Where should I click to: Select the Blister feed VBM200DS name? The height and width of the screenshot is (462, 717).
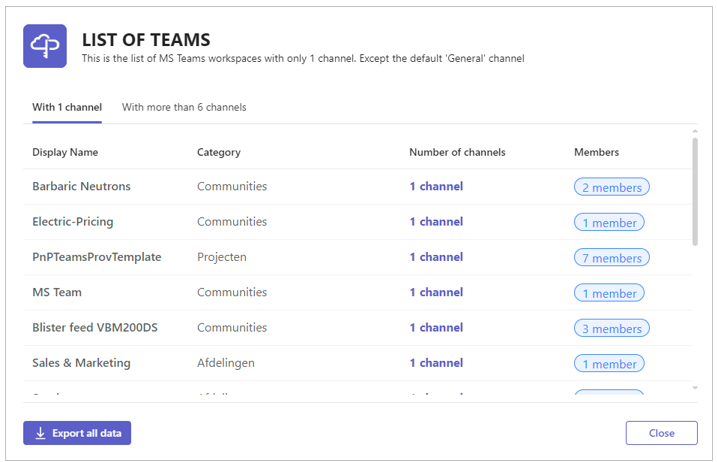click(95, 328)
